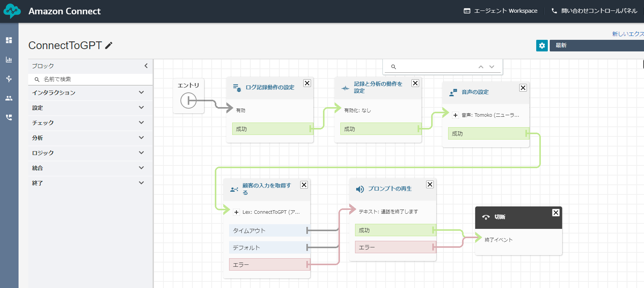Open the routing flows sidebar icon
The width and height of the screenshot is (644, 288).
[9, 79]
